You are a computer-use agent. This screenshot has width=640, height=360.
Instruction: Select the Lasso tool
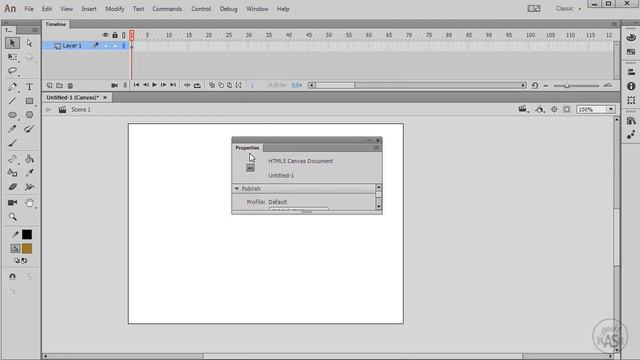12,71
